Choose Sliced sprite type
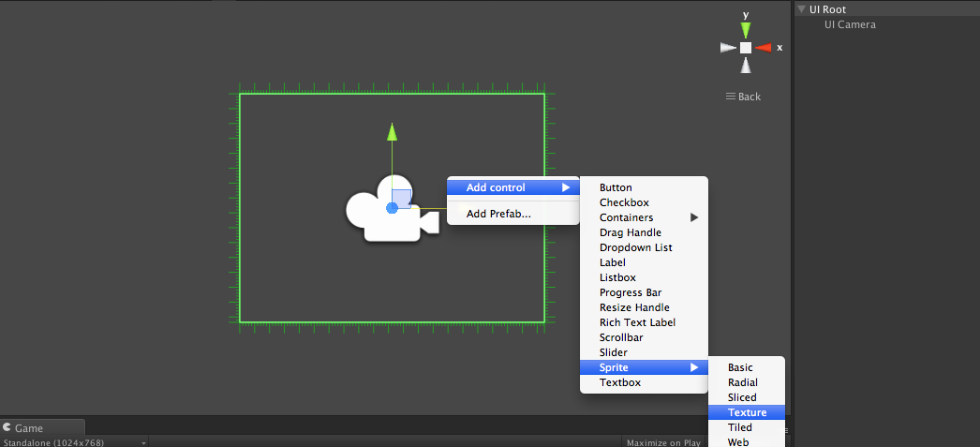The image size is (980, 447). 747,397
